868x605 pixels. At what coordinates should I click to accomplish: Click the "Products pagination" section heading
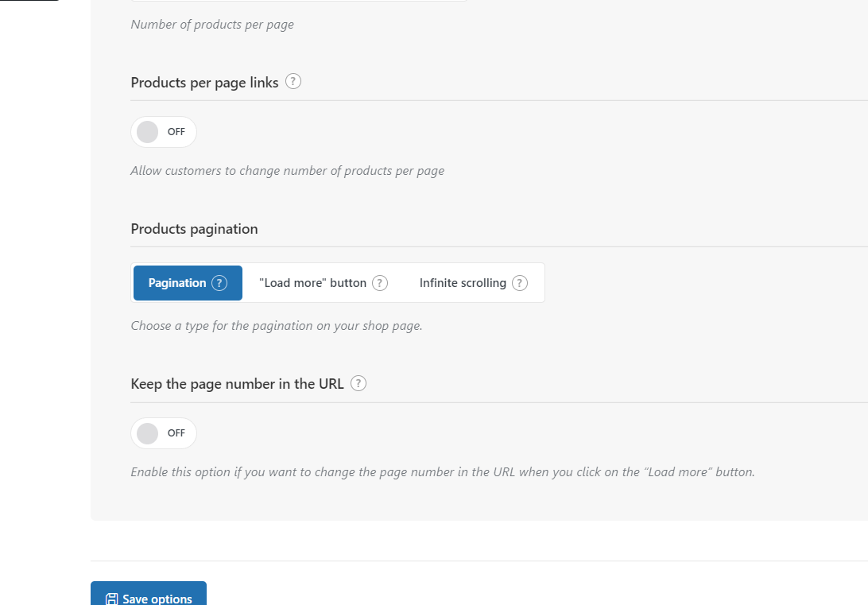[194, 229]
